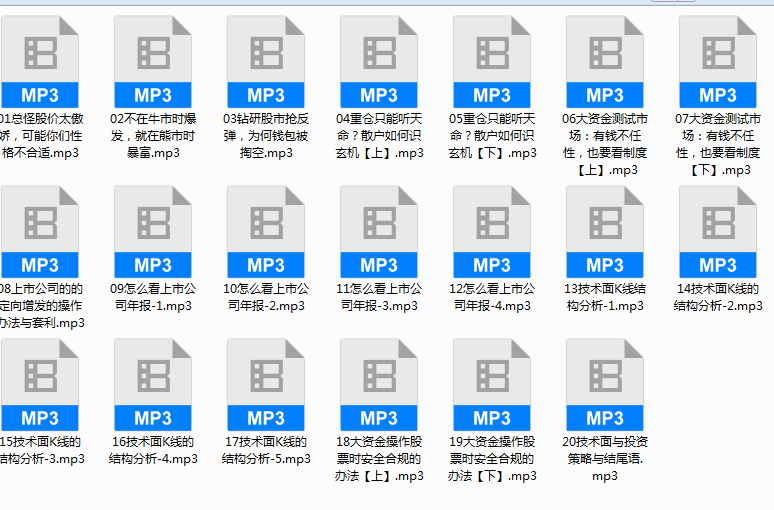The height and width of the screenshot is (510, 774).
Task: Choose the 20技术面与投资策略与结尾语 file icon
Action: pos(605,385)
